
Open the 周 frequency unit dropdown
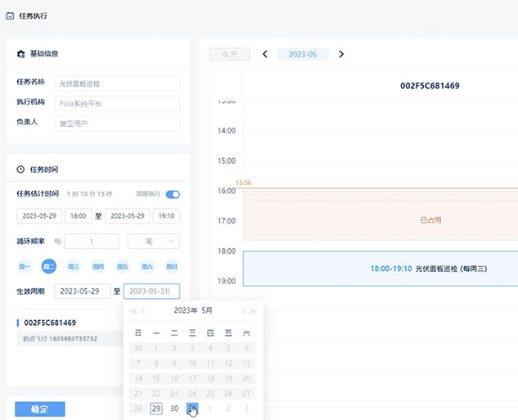[154, 242]
